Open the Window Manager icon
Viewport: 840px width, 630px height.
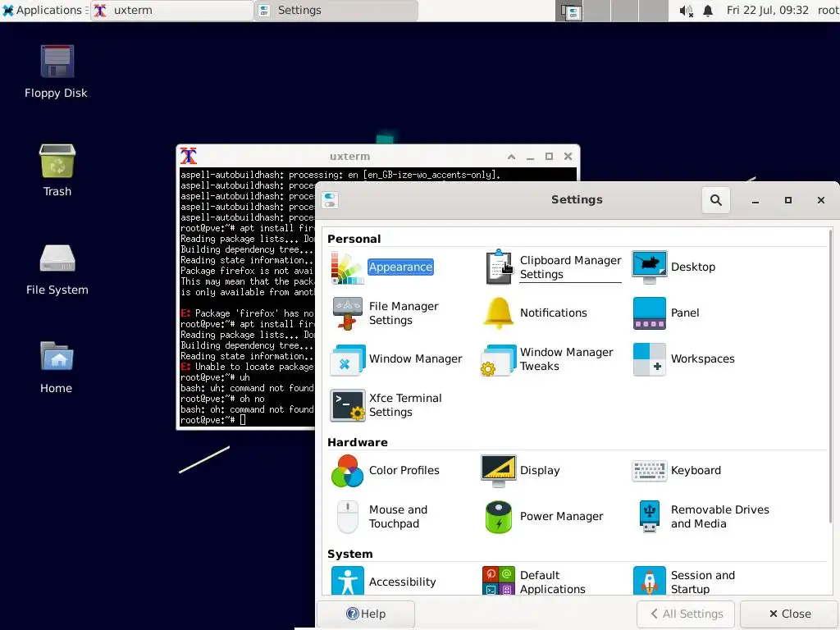pyautogui.click(x=347, y=359)
